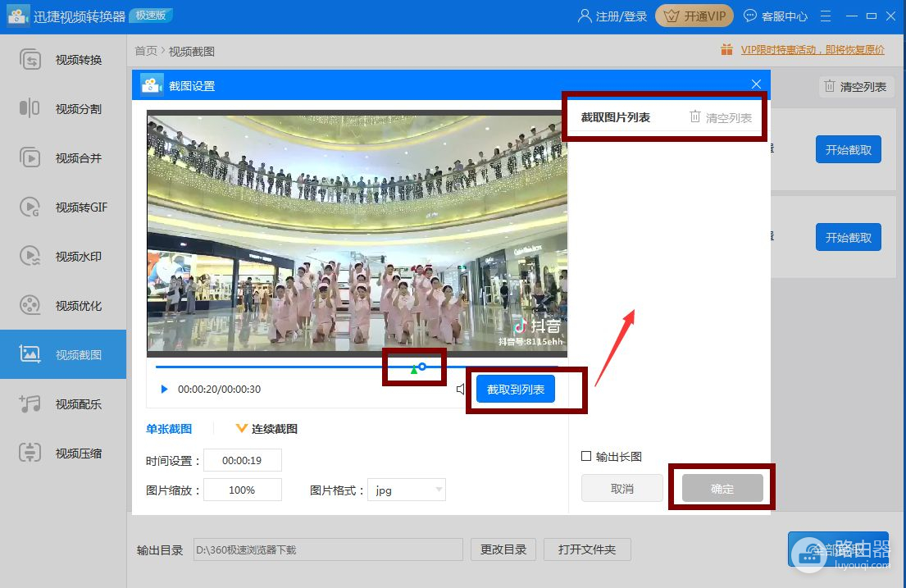Click the video progress slider handle
The height and width of the screenshot is (588, 906).
click(x=422, y=367)
